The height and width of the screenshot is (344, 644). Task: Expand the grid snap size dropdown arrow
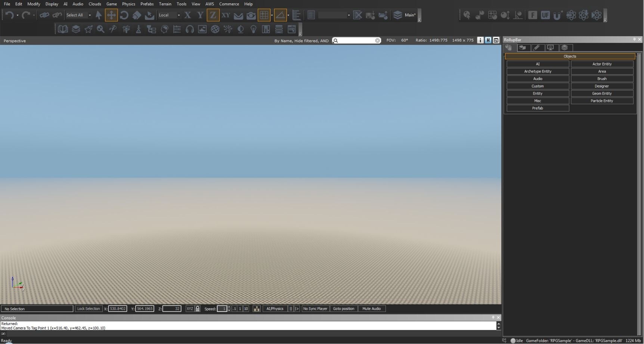[272, 15]
